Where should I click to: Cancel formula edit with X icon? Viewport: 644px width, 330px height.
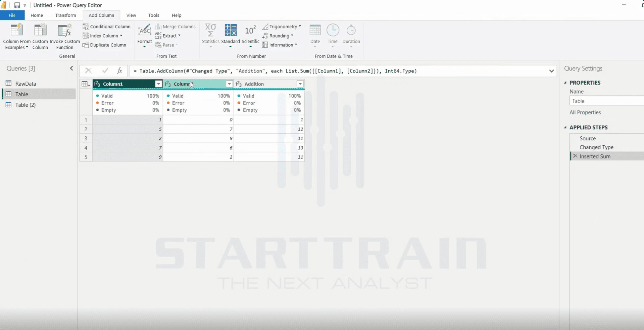pyautogui.click(x=88, y=70)
